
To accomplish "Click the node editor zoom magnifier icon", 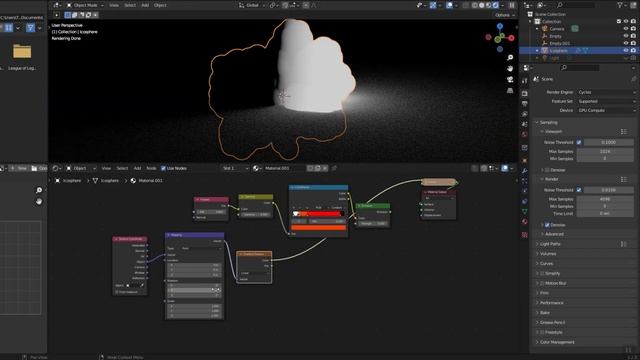I will 39,190.
